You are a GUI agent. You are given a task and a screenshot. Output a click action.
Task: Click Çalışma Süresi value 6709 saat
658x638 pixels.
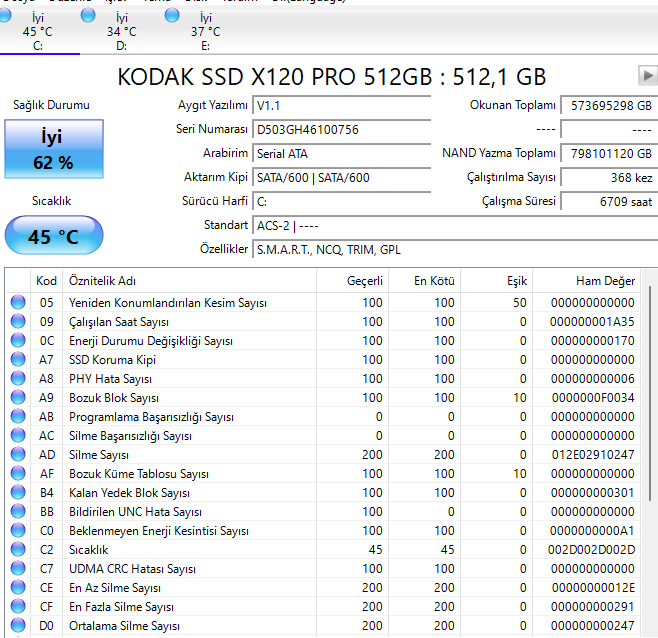pos(609,201)
